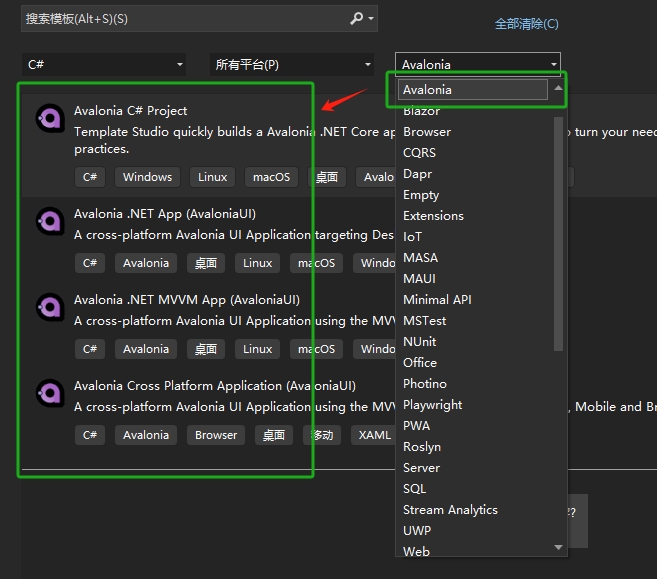
Task: Click the Avalonia C# Project template icon
Action: tap(50, 118)
